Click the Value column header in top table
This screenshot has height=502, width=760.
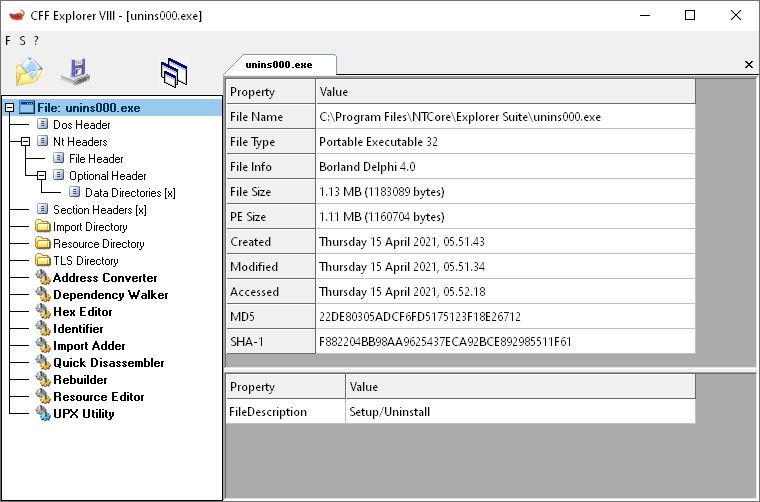click(x=506, y=92)
